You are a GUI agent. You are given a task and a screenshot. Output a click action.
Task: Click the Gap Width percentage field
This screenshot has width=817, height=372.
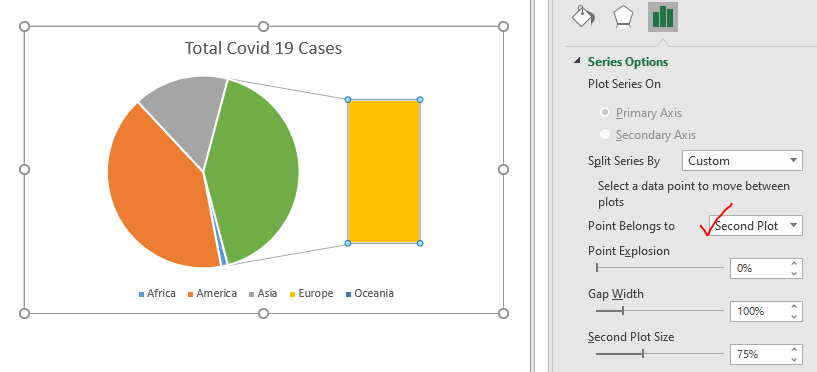point(759,312)
